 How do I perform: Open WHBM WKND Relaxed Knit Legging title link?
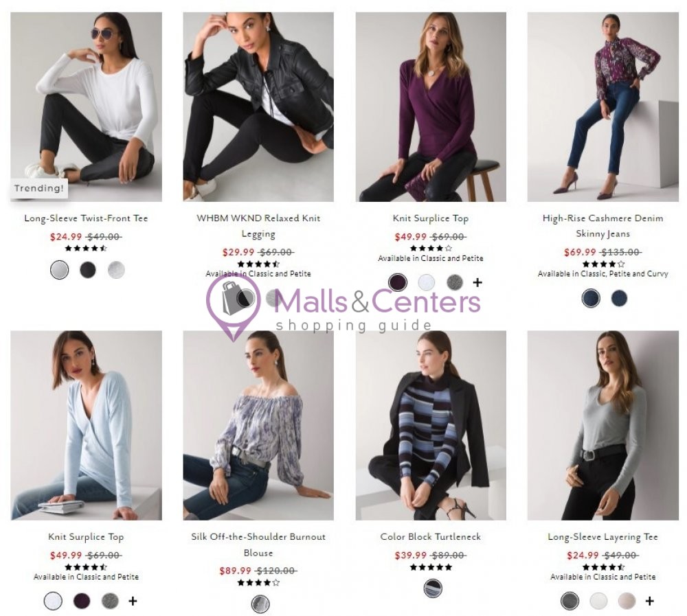[258, 226]
